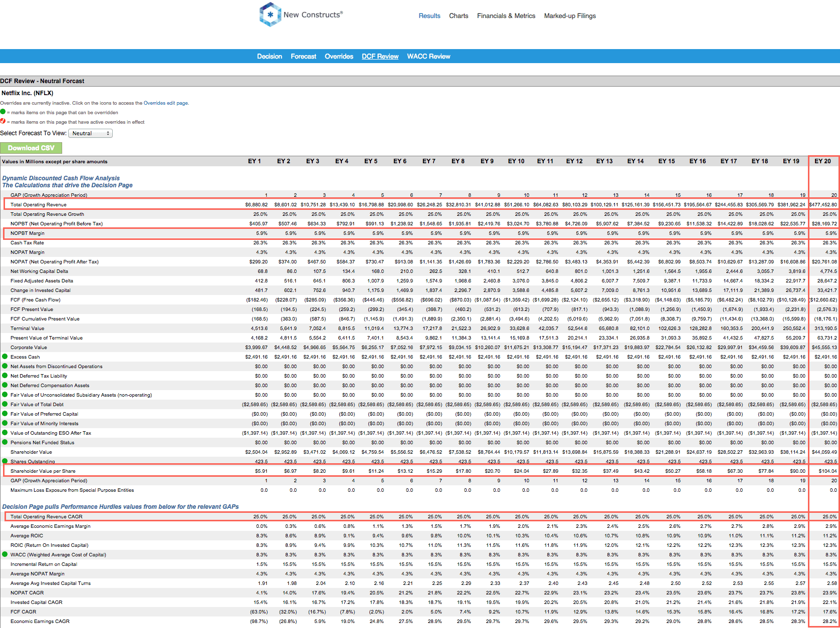Click the EY 20 column header
The width and height of the screenshot is (840, 628).
822,161
